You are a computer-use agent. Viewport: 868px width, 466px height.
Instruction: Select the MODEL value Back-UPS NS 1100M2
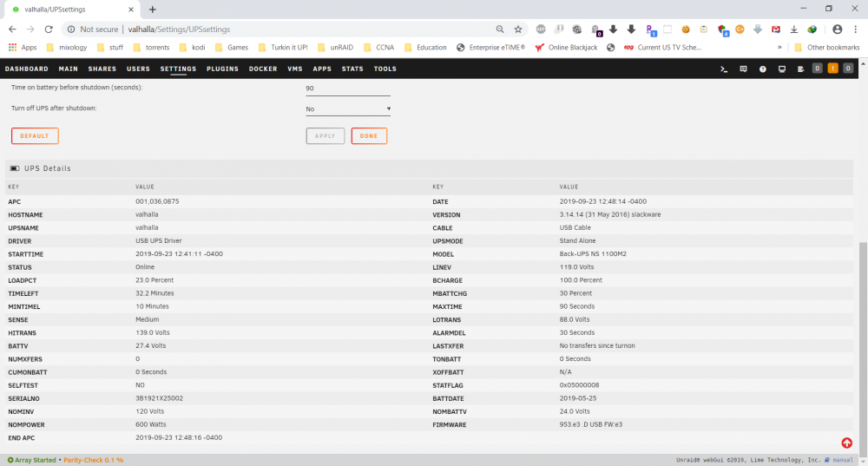click(x=593, y=254)
